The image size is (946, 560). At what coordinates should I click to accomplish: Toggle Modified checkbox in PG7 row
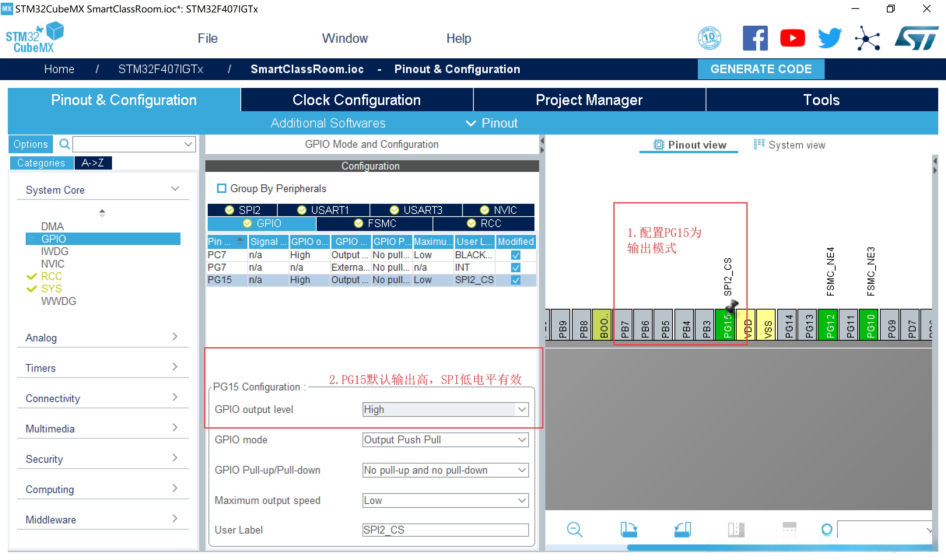[515, 268]
